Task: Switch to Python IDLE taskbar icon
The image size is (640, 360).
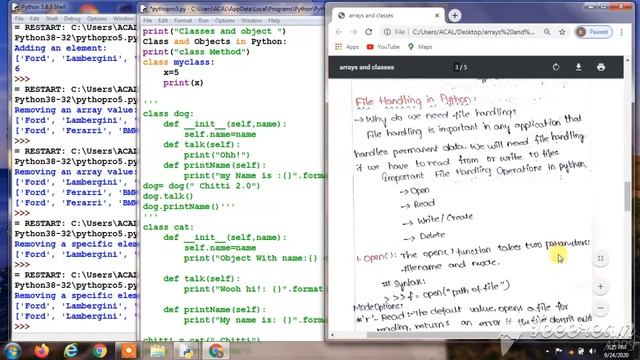Action: (187, 351)
